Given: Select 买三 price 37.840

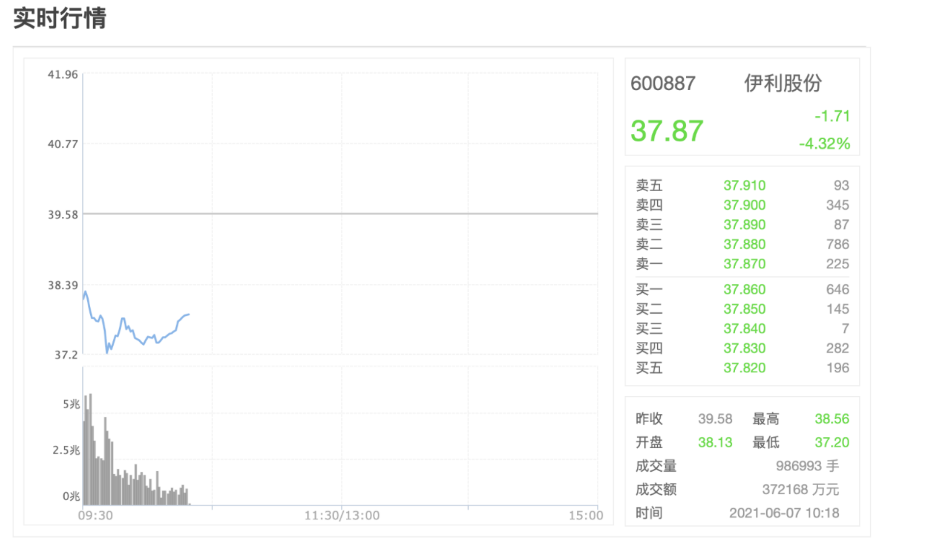Looking at the screenshot, I should pos(744,329).
